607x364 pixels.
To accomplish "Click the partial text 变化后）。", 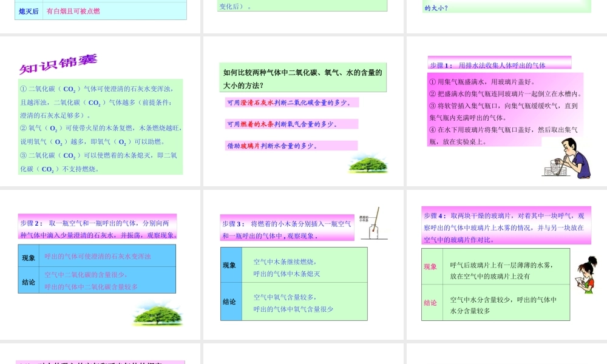I will point(235,6).
